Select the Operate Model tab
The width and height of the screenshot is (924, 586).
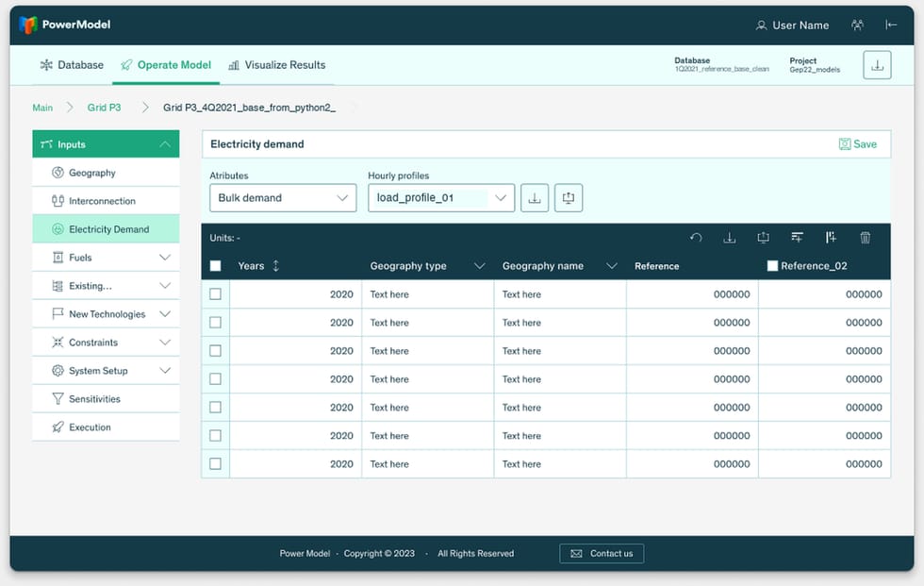click(166, 65)
